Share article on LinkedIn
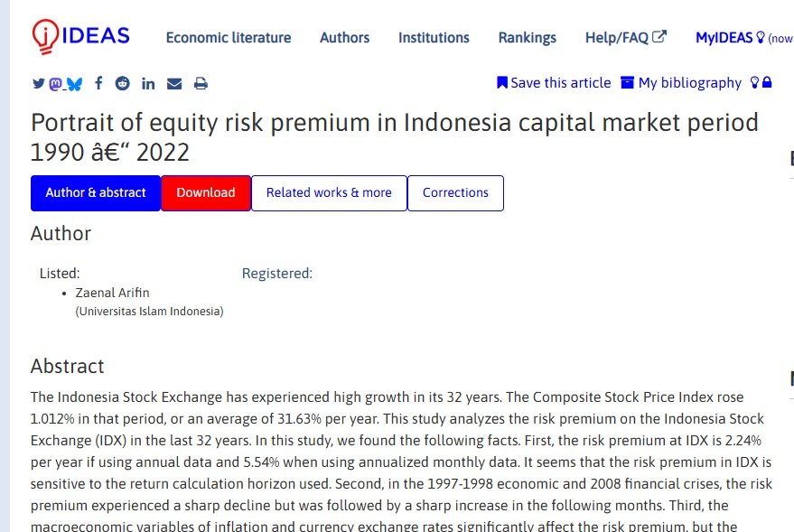Viewport: 794px width, 532px height. pos(148,83)
